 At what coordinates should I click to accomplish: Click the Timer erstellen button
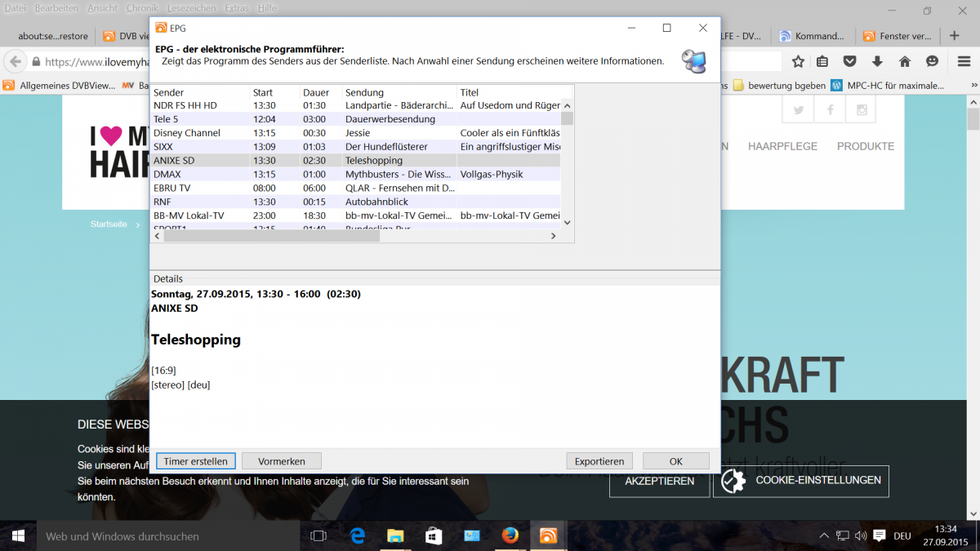(196, 461)
